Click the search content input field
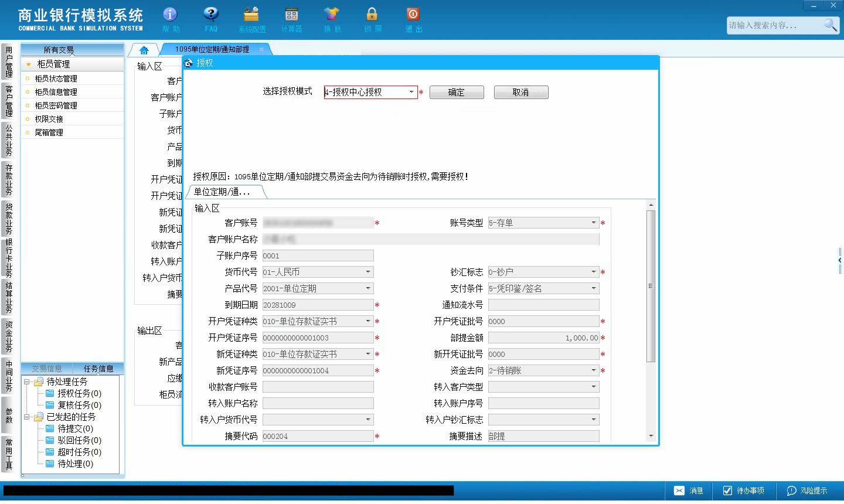 coord(774,25)
